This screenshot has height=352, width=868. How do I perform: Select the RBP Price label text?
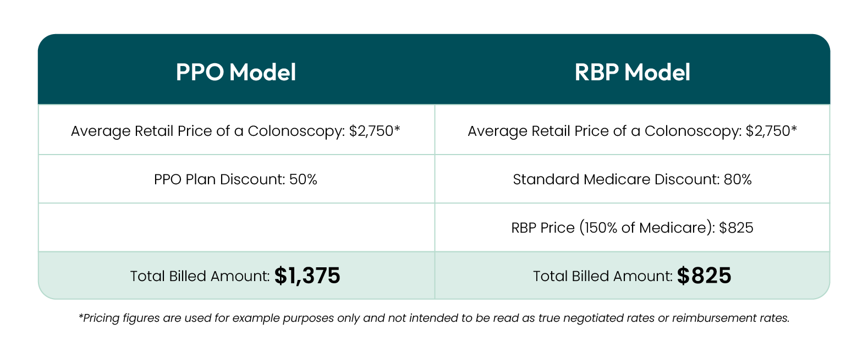(542, 228)
